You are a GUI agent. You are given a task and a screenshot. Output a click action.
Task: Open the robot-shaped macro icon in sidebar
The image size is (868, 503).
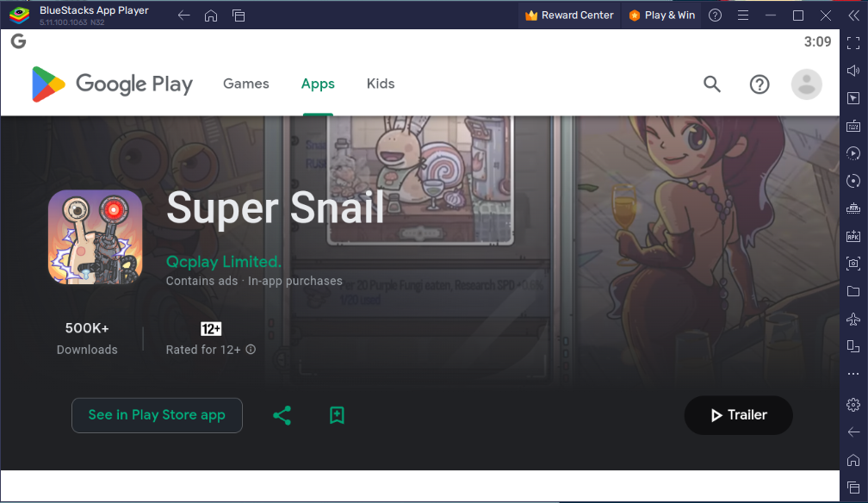853,208
